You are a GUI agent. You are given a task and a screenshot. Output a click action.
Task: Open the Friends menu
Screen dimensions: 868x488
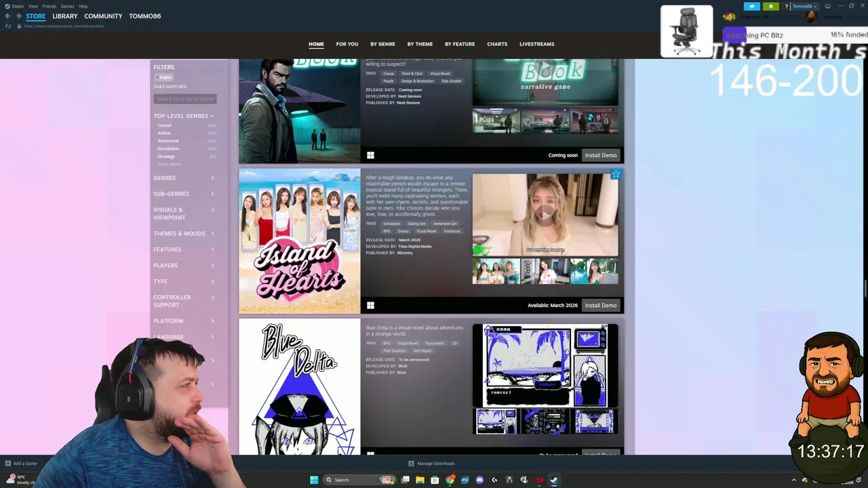tap(49, 6)
